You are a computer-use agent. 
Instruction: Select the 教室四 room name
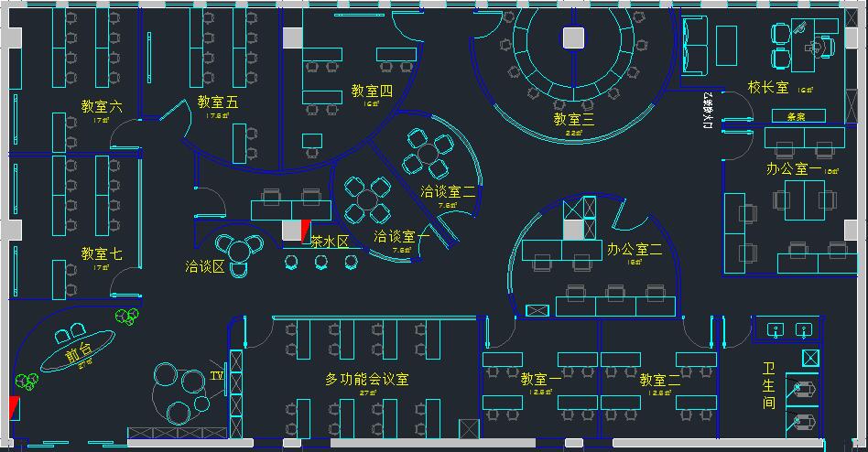pos(372,91)
